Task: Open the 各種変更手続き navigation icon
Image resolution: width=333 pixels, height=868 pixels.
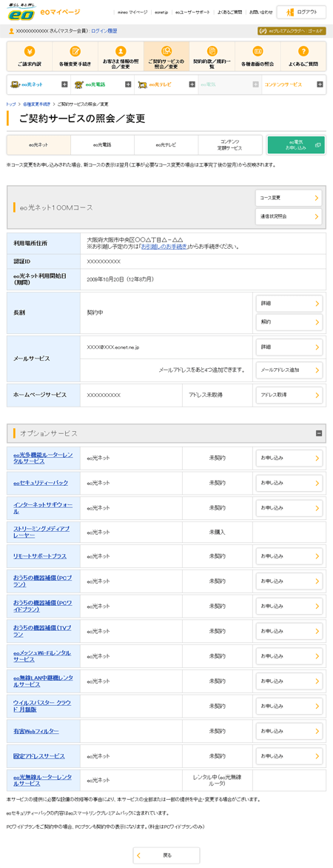Action: pyautogui.click(x=75, y=56)
